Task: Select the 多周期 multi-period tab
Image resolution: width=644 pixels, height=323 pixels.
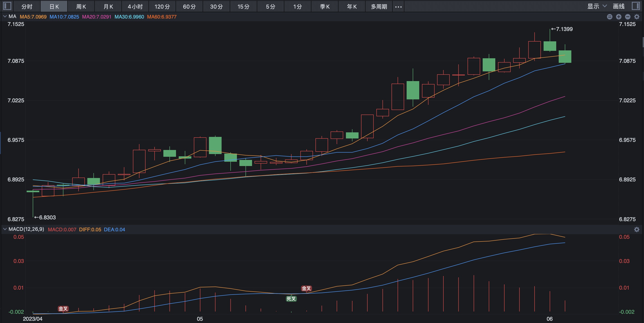Action: pos(379,7)
